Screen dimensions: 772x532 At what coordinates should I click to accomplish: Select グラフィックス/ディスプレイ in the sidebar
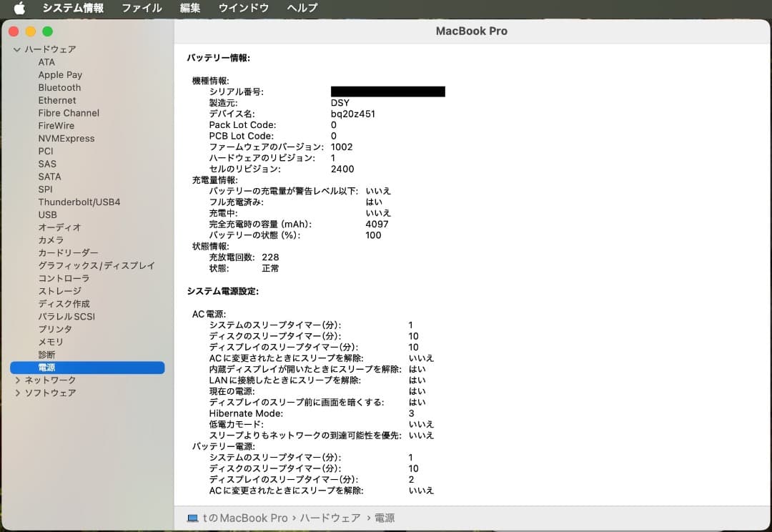96,265
